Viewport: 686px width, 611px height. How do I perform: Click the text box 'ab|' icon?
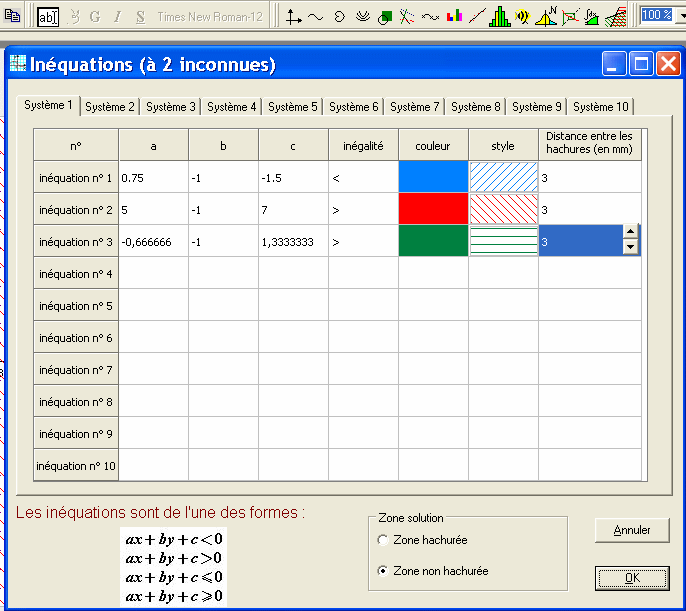point(48,16)
